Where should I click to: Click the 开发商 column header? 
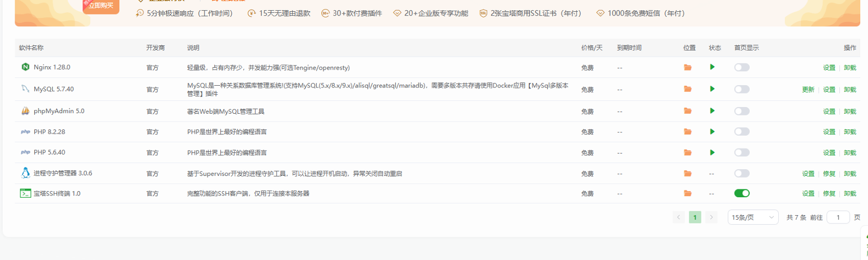(155, 48)
